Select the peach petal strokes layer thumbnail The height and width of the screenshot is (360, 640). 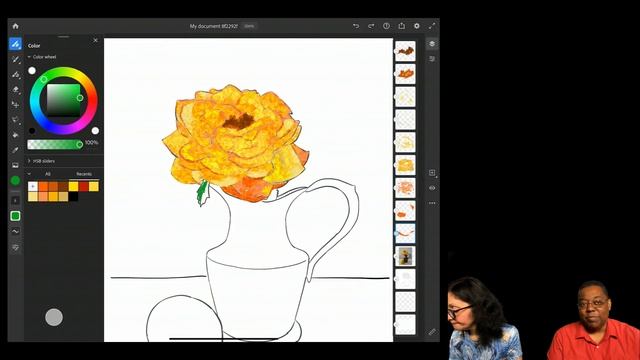coord(405,188)
